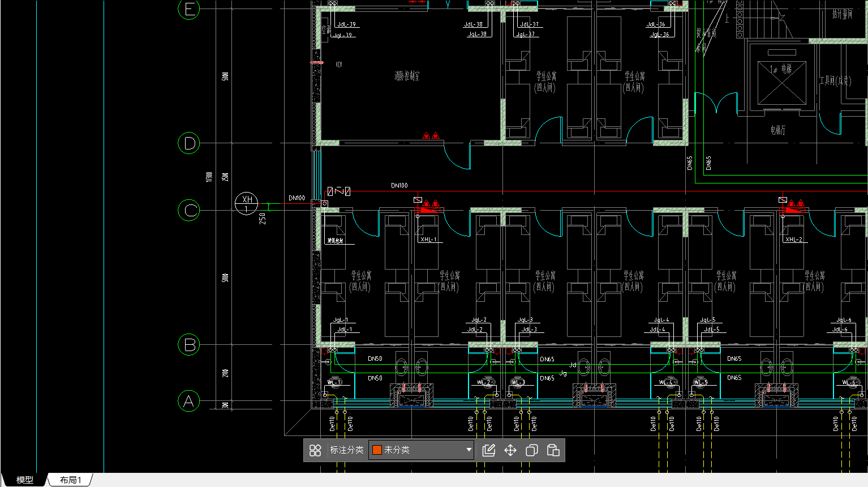This screenshot has height=487, width=868.
Task: Click the 消防控制室 room label
Action: coord(407,75)
